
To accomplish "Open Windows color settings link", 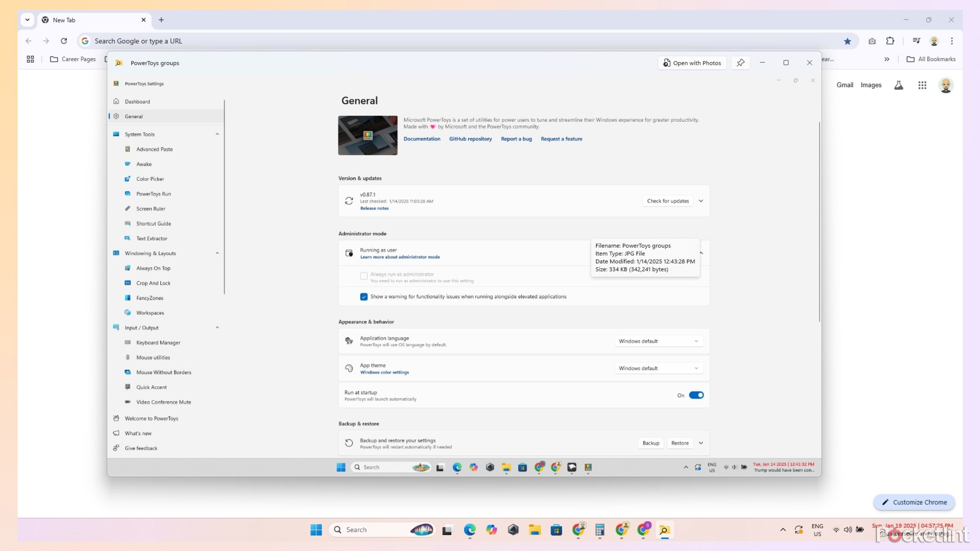I will point(384,372).
